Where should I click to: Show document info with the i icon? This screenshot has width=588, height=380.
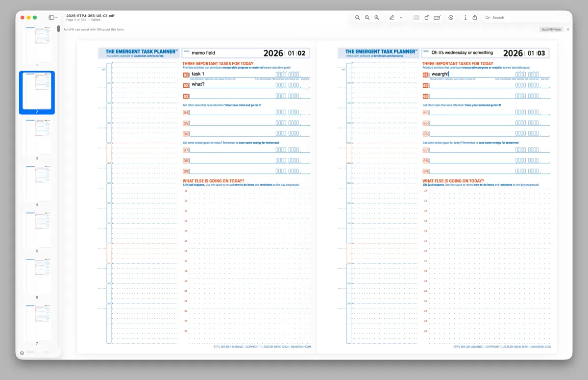465,18
